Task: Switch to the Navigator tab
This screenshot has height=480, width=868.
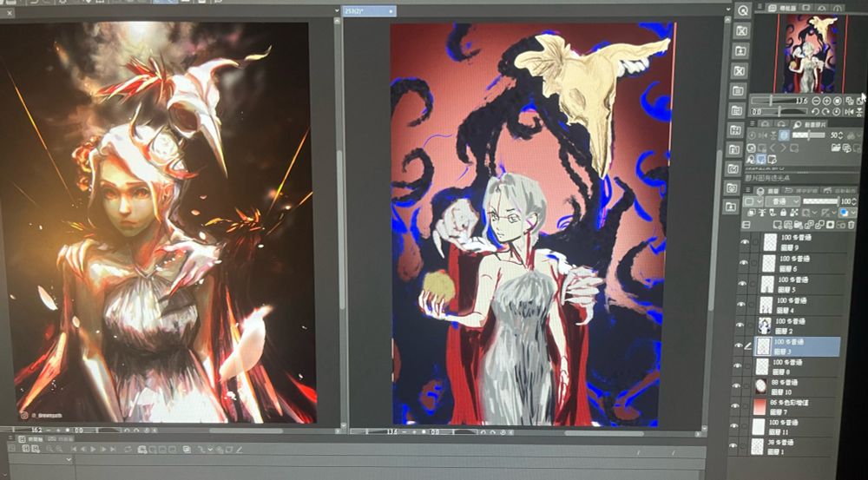Action: pyautogui.click(x=783, y=8)
